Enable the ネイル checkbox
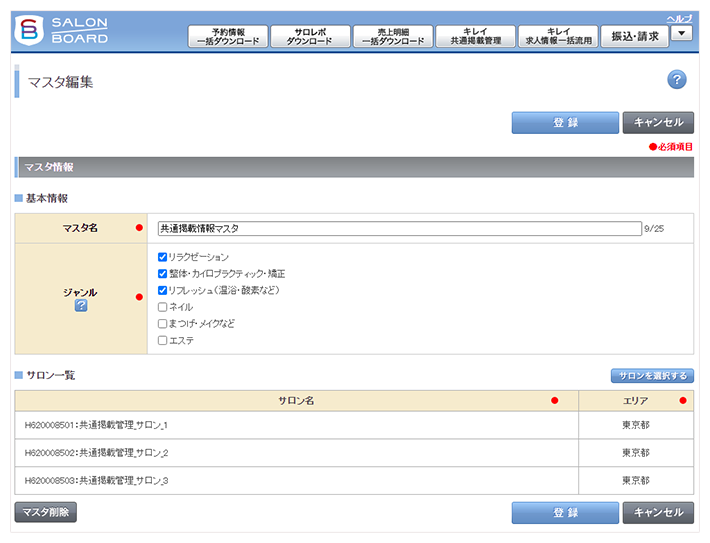The image size is (710, 543). (x=163, y=307)
